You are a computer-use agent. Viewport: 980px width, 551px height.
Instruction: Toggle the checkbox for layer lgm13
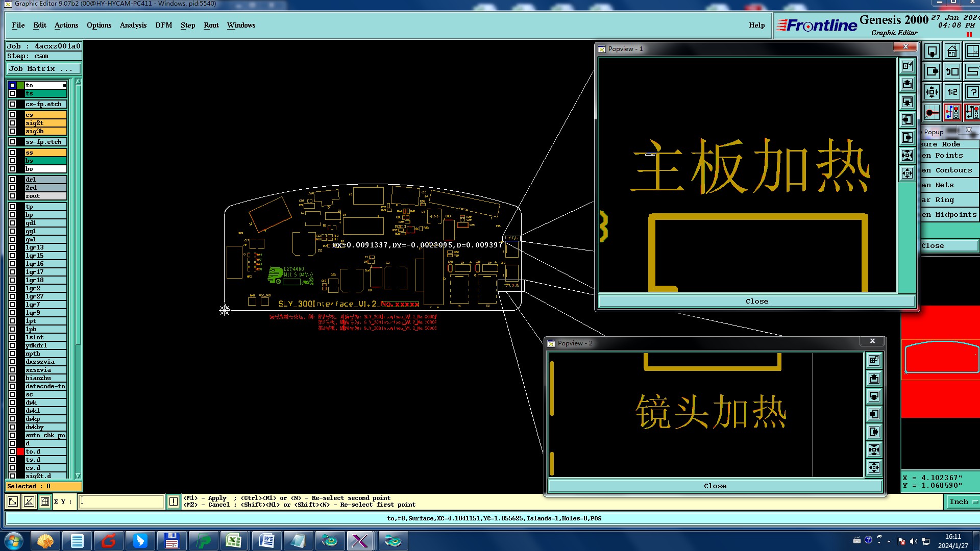pos(12,247)
